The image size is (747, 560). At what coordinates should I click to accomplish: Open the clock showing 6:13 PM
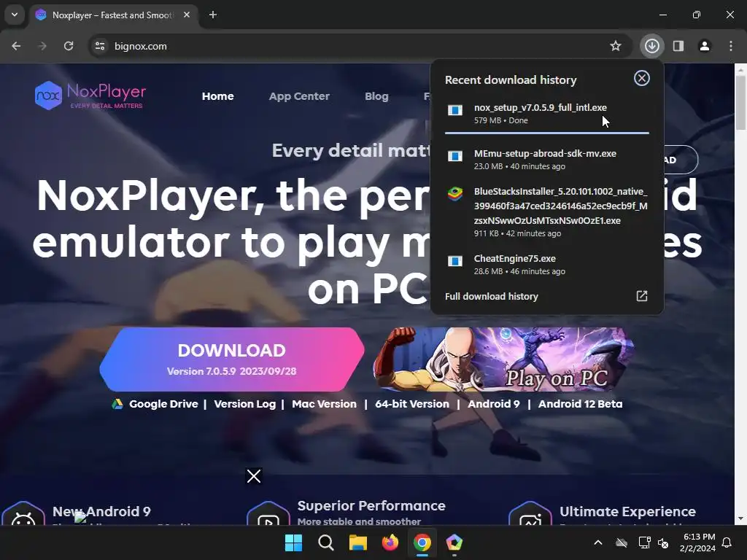697,542
